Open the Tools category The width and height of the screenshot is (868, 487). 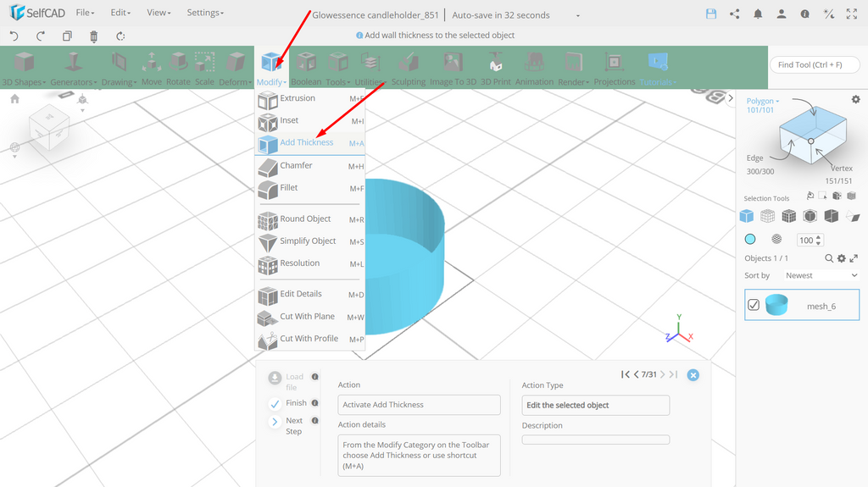(x=337, y=69)
